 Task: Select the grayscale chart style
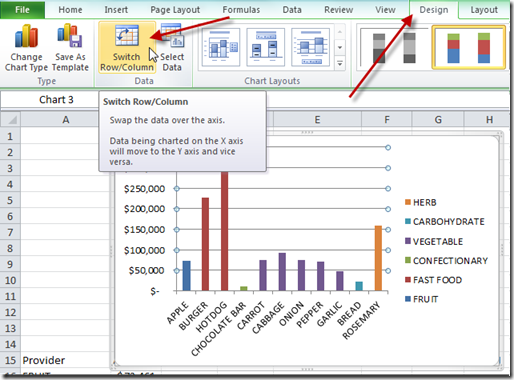pos(393,48)
